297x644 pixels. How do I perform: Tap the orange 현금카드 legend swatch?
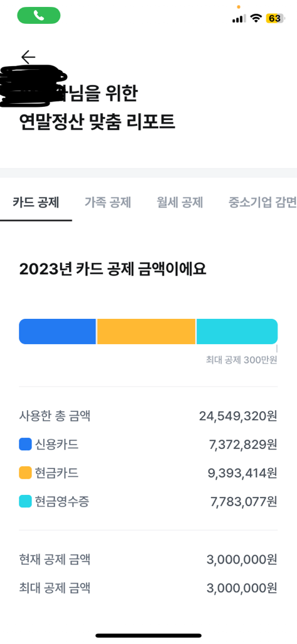(x=26, y=473)
